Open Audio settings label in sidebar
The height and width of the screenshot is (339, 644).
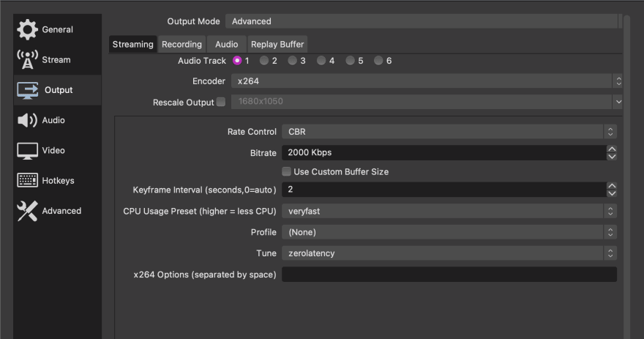pos(53,120)
